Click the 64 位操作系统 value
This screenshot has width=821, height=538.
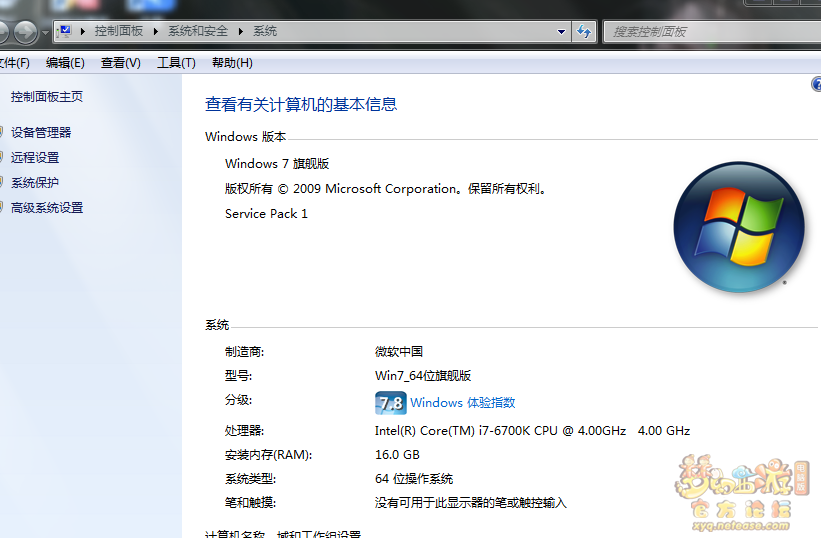coord(414,479)
